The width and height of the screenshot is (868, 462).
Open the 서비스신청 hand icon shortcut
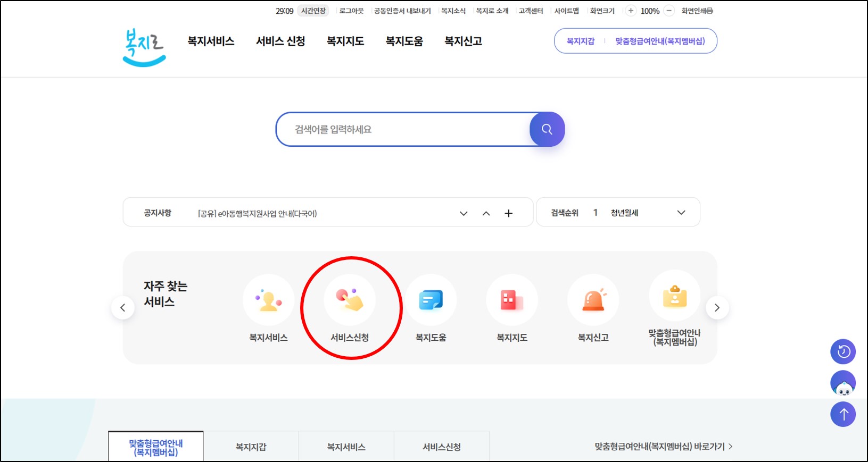350,300
